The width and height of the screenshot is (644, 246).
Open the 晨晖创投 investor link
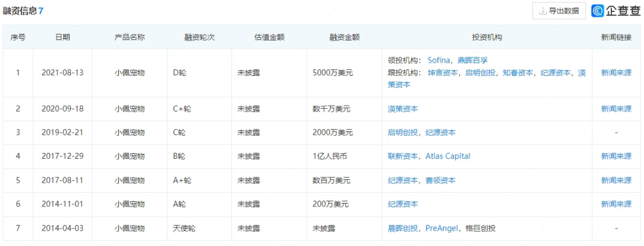point(402,228)
